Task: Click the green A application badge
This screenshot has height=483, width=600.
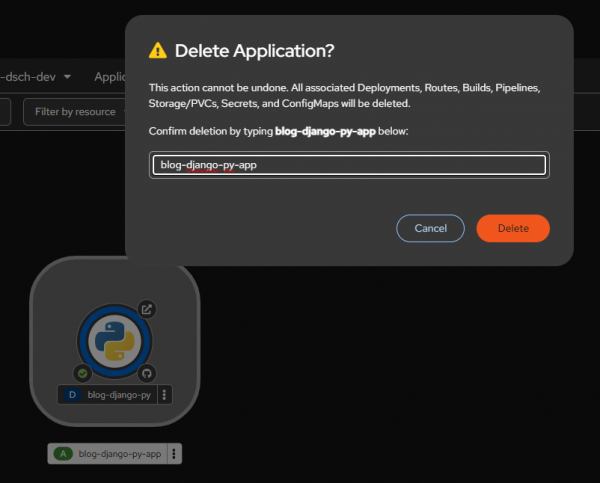Action: pyautogui.click(x=63, y=454)
